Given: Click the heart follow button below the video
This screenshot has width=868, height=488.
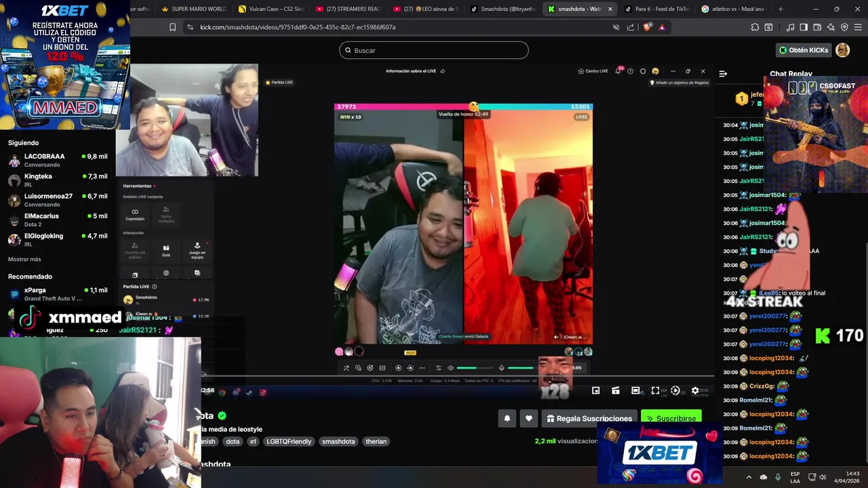Looking at the screenshot, I should [529, 418].
